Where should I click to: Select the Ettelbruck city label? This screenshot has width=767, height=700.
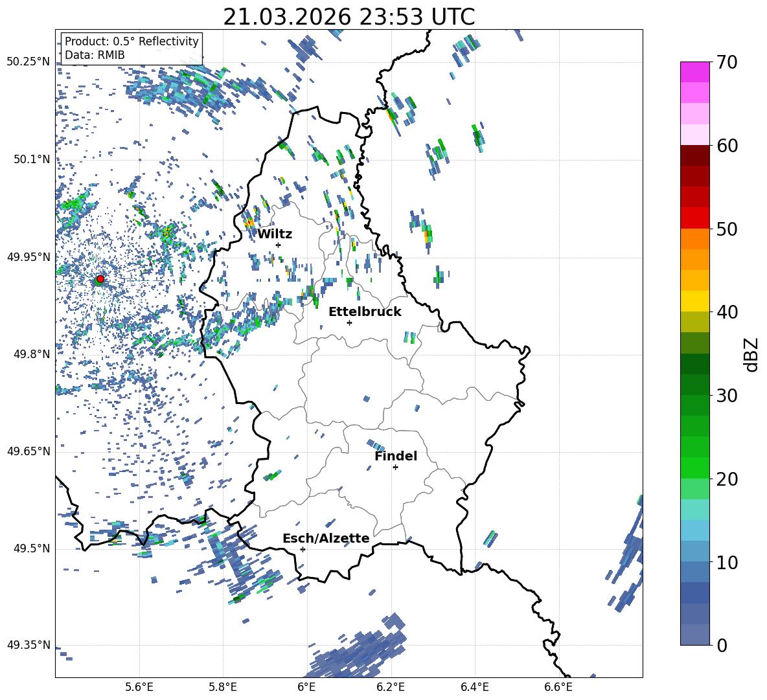click(x=365, y=312)
